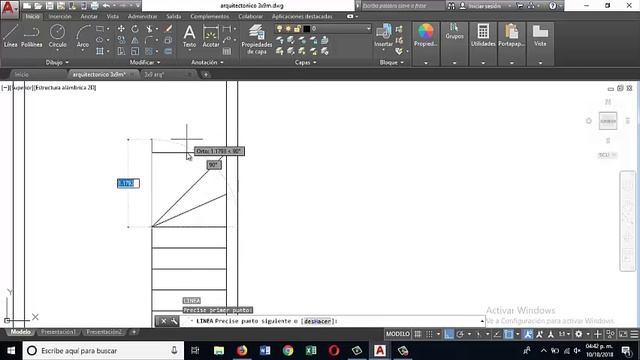Select the Círculo tool
Viewport: 640px width, 360px height.
[58, 36]
